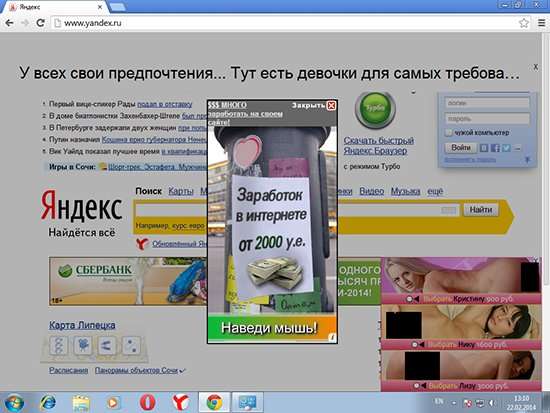Switch to the Видео tab
Image resolution: width=550 pixels, height=413 pixels.
(371, 191)
